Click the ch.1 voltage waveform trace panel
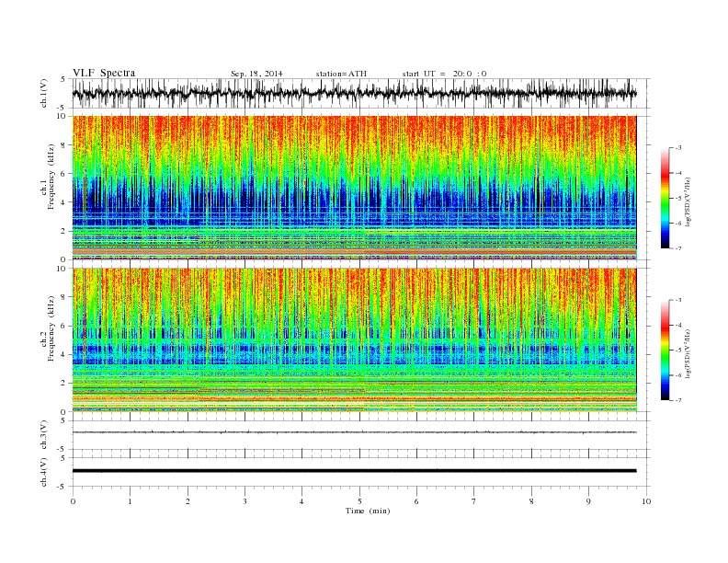728x563 pixels. click(x=361, y=93)
